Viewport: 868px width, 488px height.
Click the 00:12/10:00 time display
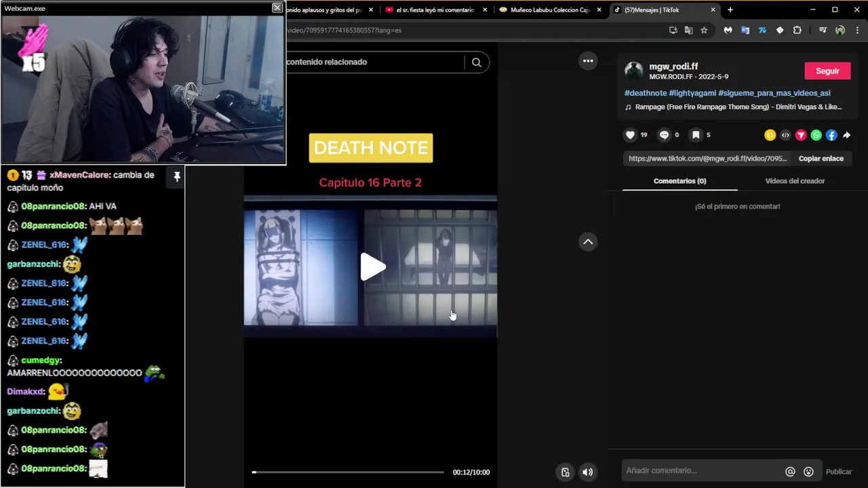coord(471,472)
